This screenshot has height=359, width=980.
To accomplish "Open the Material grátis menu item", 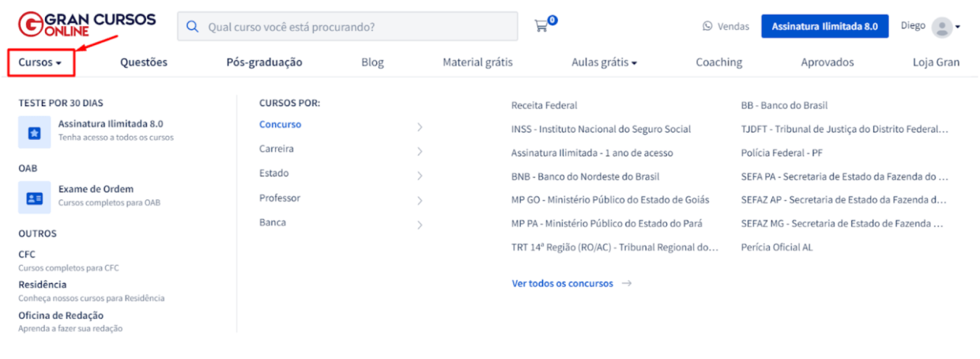I will [477, 62].
